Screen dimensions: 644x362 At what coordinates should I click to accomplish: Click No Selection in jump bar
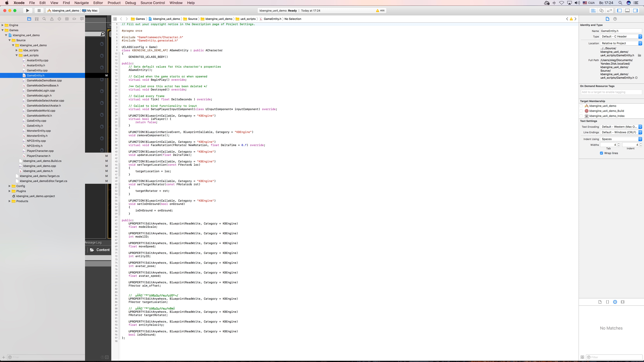[x=293, y=19]
